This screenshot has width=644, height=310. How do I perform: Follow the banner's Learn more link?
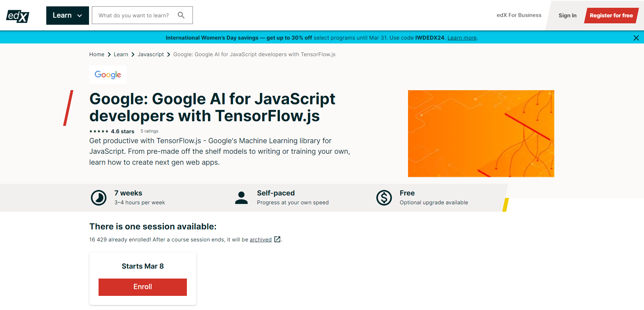pos(462,38)
